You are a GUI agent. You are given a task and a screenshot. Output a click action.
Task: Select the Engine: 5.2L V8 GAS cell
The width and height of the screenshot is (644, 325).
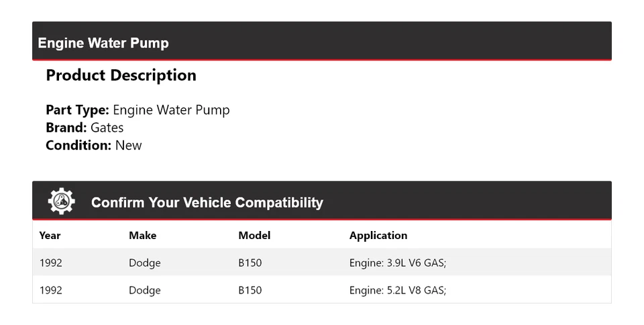tap(397, 291)
